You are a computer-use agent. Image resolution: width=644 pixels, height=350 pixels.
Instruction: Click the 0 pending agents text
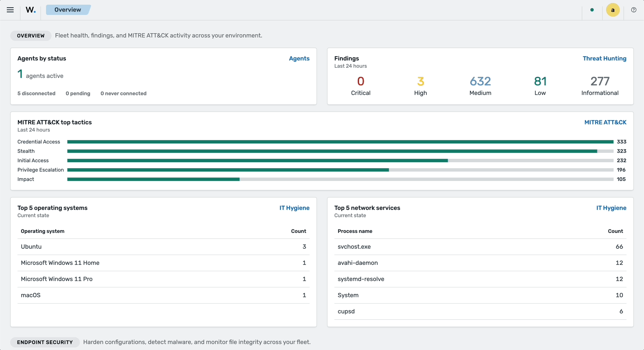(78, 93)
